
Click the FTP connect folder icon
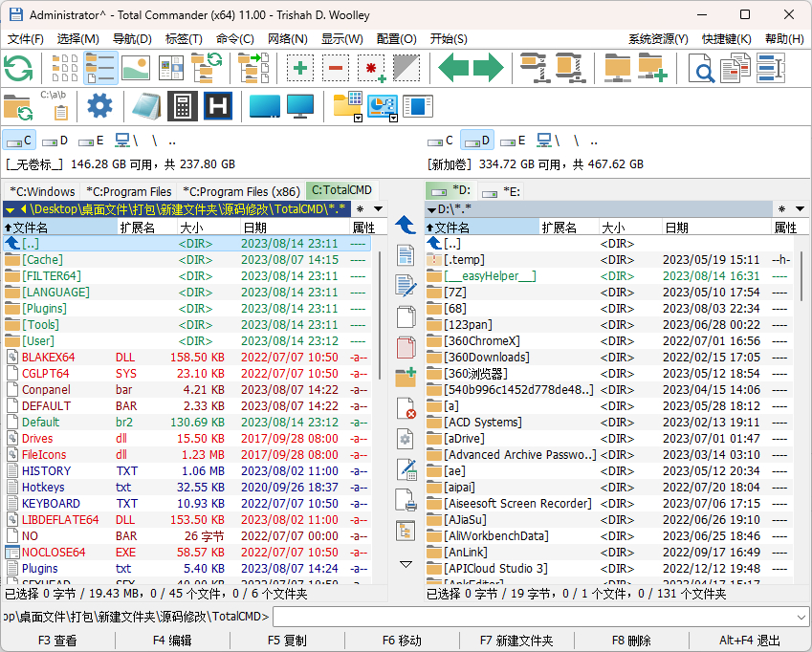tap(618, 68)
